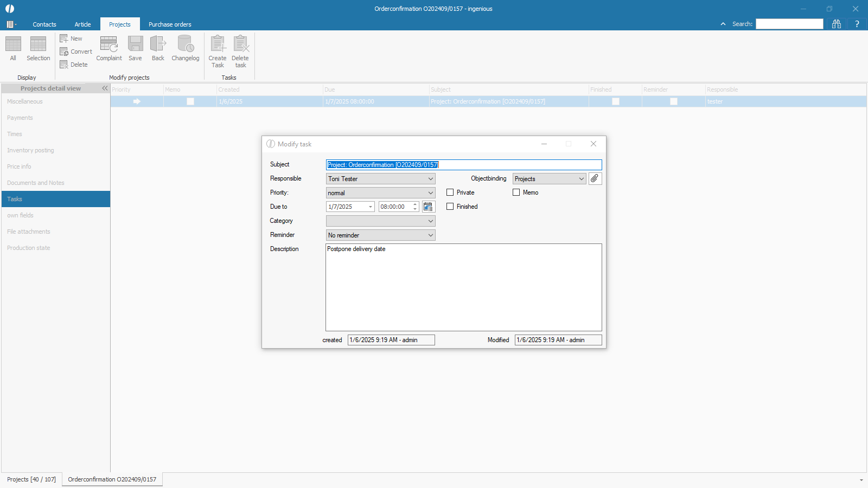Click the binoculars search icon
The height and width of the screenshot is (488, 868).
click(837, 24)
